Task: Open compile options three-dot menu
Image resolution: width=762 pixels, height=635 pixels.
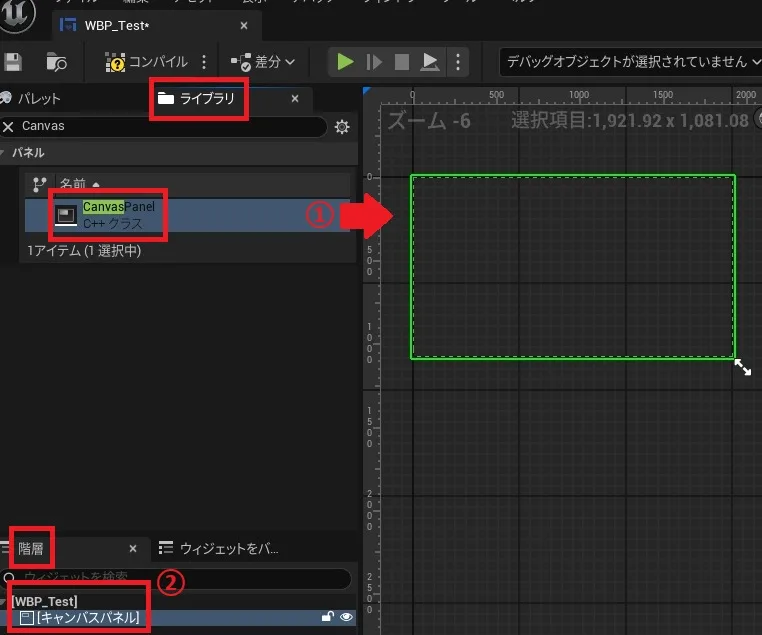Action: pyautogui.click(x=204, y=62)
